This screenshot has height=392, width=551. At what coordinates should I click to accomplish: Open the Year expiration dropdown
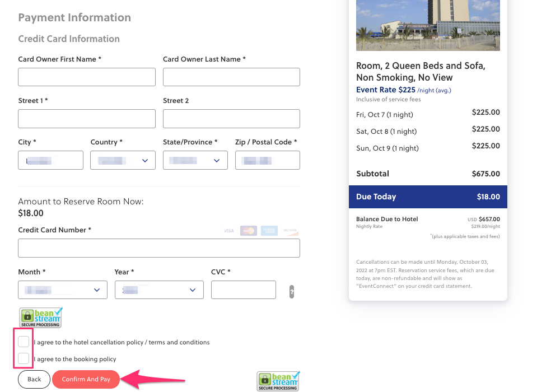(x=159, y=290)
